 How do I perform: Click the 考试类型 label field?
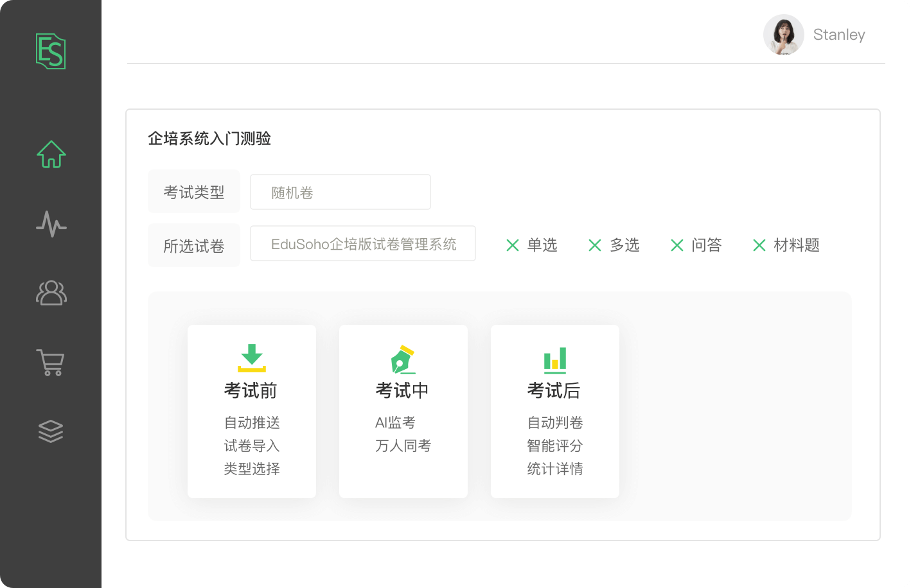194,191
